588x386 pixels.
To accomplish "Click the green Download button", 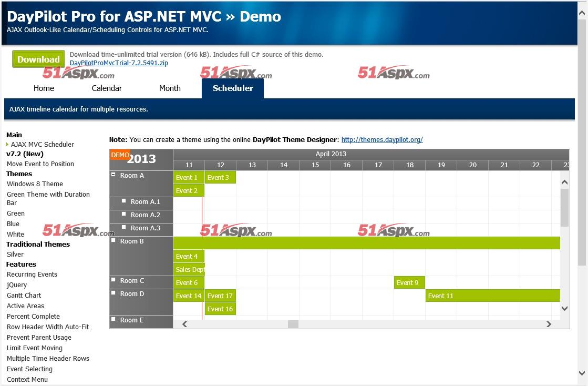I will tap(39, 59).
